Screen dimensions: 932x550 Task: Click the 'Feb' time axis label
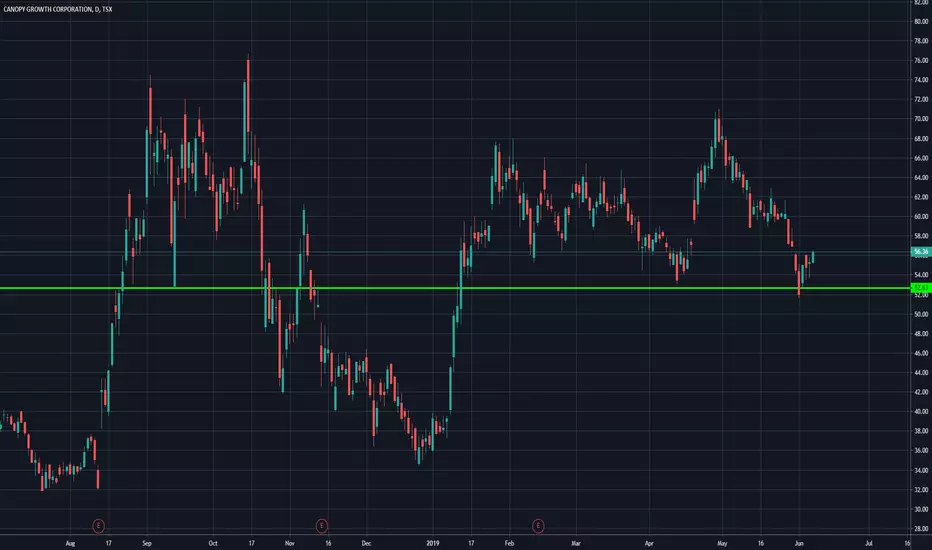(509, 543)
